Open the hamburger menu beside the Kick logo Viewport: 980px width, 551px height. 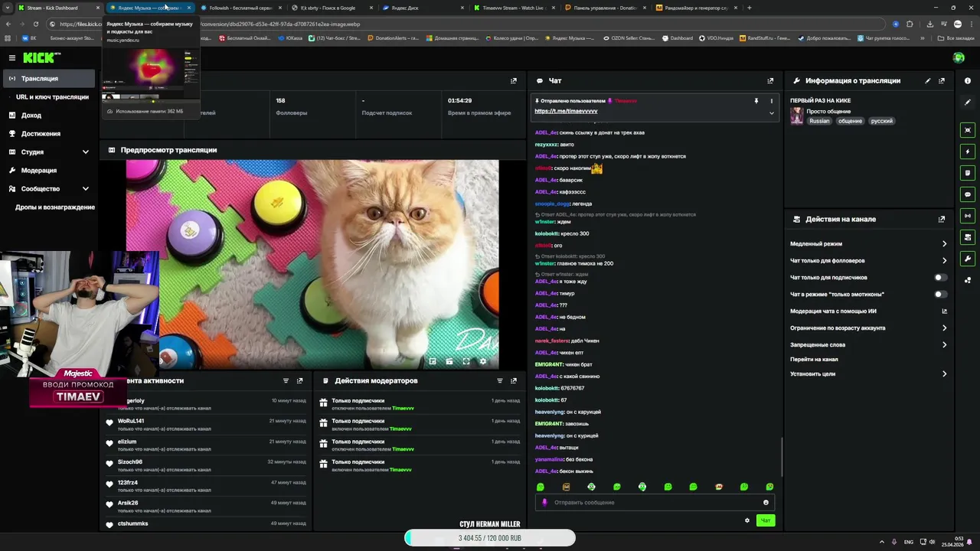click(11, 57)
